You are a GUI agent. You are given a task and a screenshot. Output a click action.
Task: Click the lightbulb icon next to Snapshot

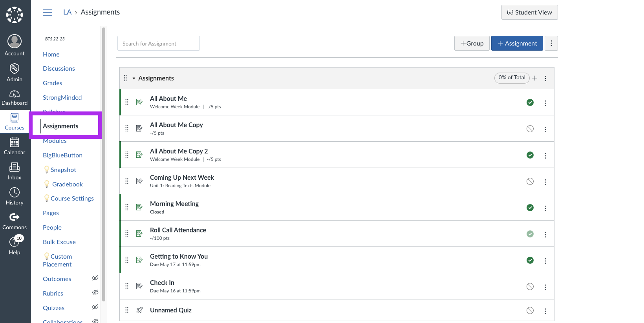pyautogui.click(x=47, y=170)
